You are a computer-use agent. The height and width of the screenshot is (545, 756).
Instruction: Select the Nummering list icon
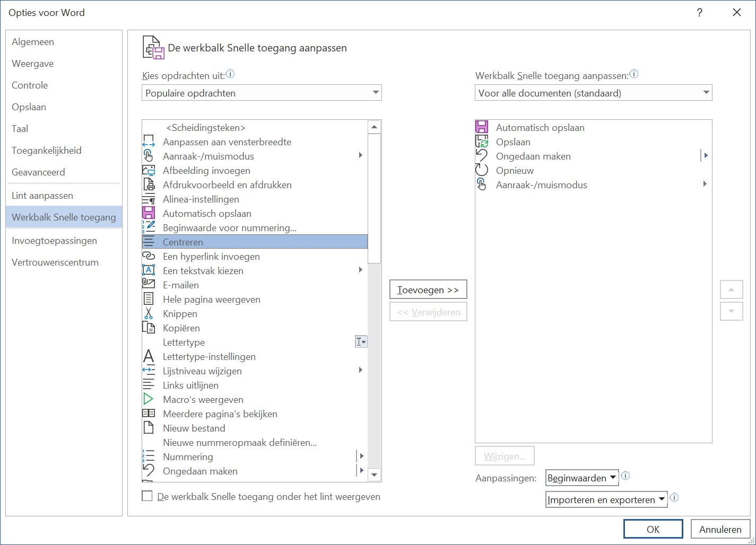pos(149,457)
